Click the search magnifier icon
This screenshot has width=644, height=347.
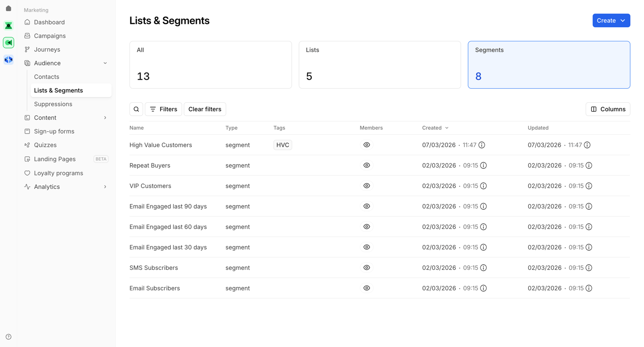pos(136,109)
